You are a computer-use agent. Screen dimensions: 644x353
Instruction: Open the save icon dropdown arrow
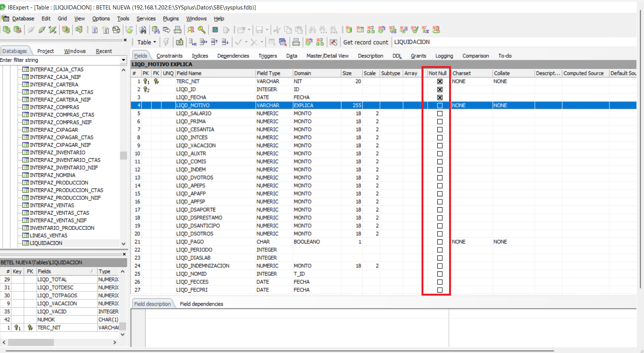(x=267, y=30)
